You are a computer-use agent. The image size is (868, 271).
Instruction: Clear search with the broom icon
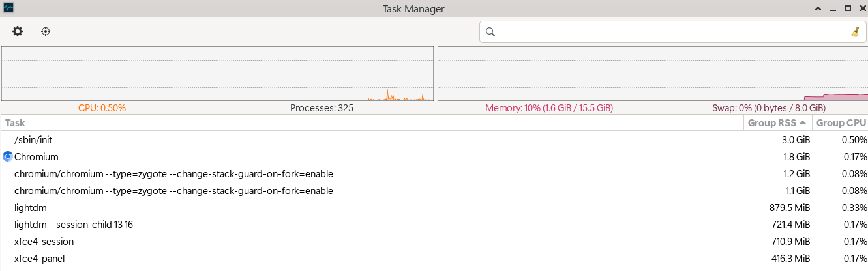pos(855,32)
